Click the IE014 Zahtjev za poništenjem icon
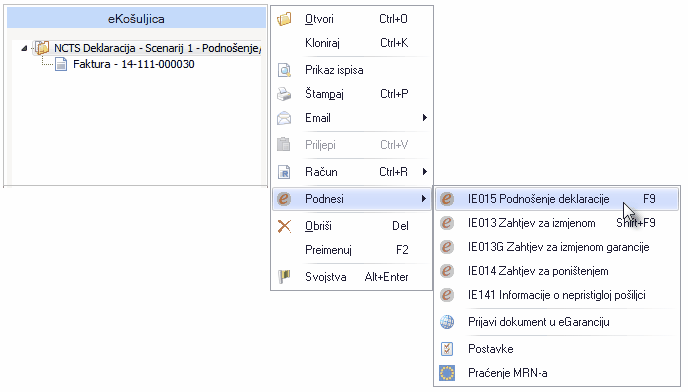Screen dimensions: 688x392 pos(447,271)
